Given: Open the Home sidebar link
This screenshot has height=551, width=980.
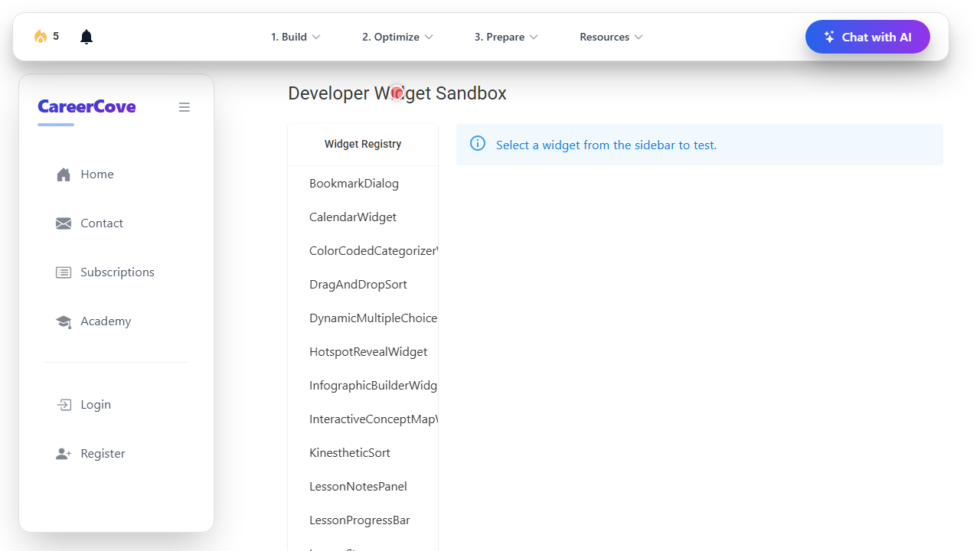Looking at the screenshot, I should [116, 174].
